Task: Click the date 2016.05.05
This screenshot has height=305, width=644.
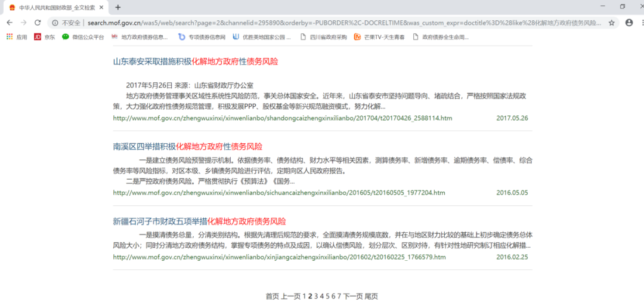Action: 512,192
